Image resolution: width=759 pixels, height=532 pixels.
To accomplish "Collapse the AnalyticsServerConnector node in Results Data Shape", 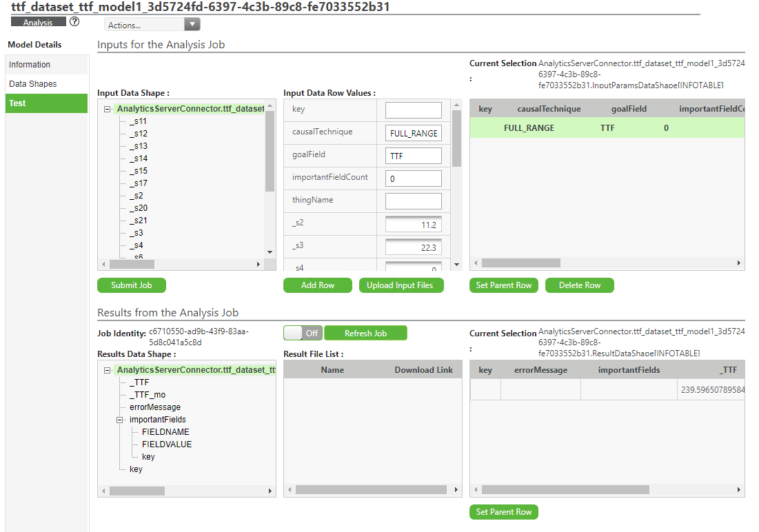I will (x=108, y=369).
